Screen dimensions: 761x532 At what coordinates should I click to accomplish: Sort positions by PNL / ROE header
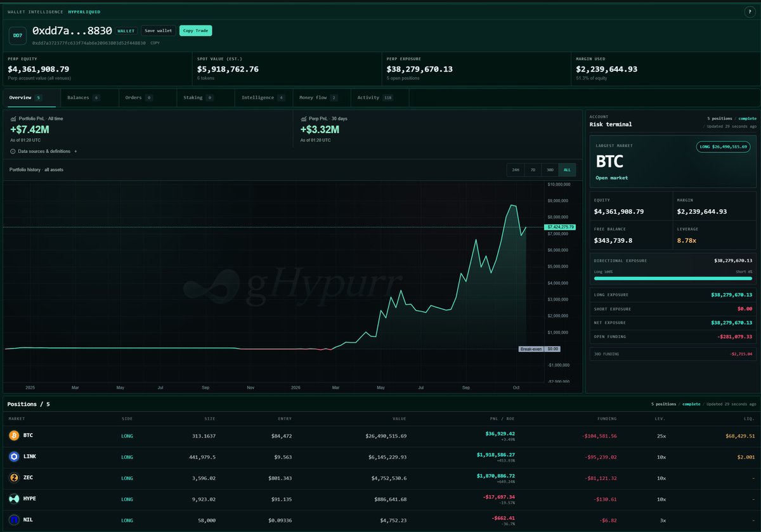click(501, 418)
